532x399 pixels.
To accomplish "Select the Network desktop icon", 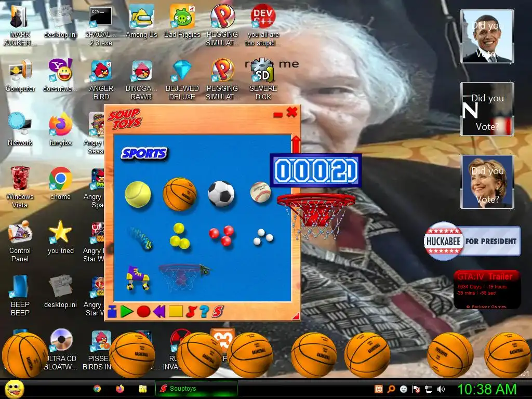I will pyautogui.click(x=20, y=129).
